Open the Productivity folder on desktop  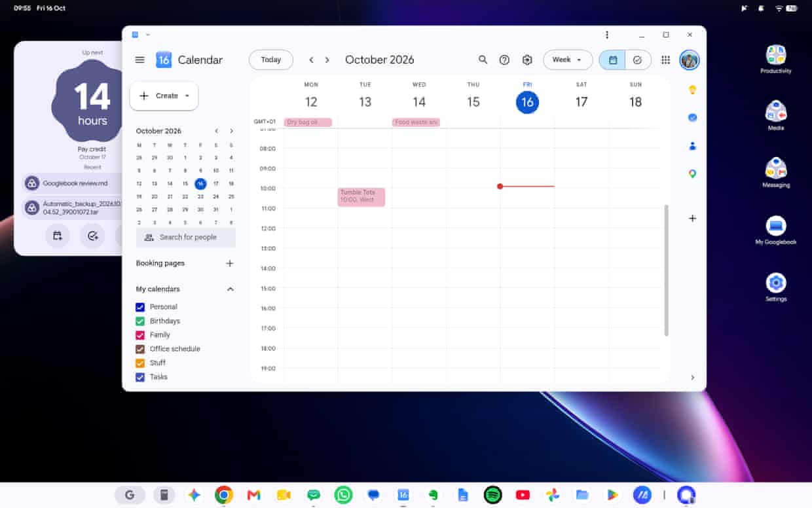point(776,59)
